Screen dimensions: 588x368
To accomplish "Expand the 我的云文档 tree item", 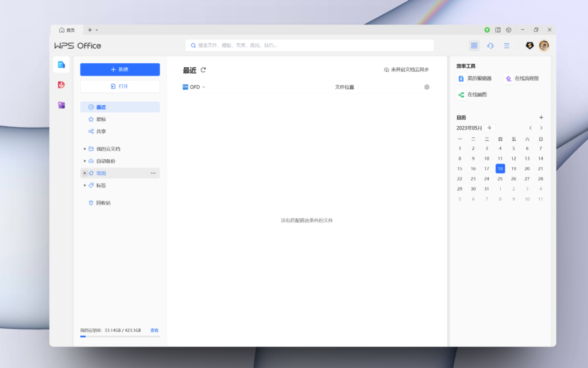I will (84, 148).
